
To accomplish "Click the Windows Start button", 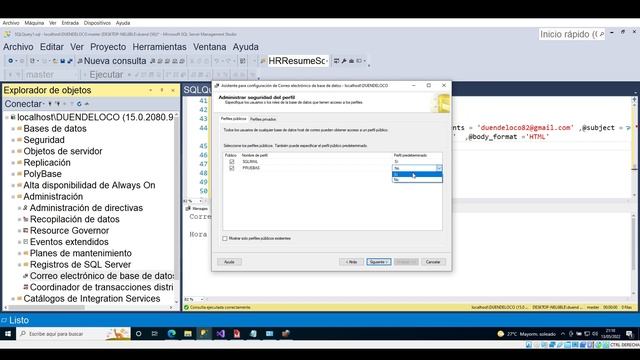I will point(8,334).
